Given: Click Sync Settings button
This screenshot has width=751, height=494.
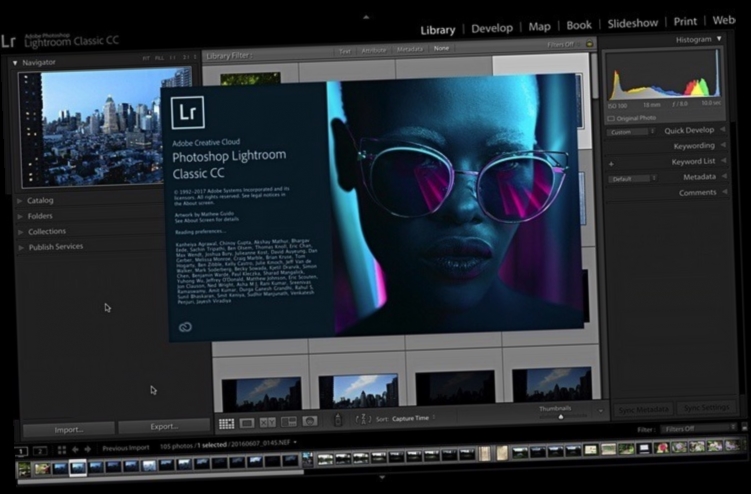Looking at the screenshot, I should [x=706, y=408].
